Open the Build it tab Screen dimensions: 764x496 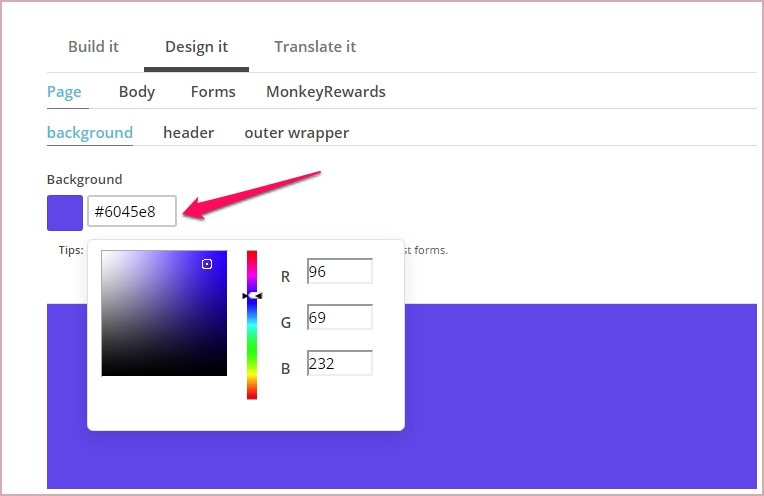94,47
